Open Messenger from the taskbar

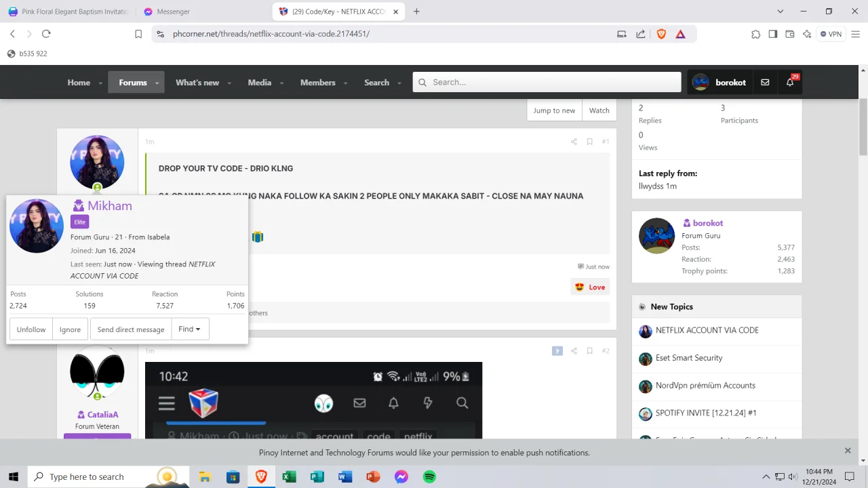pyautogui.click(x=401, y=476)
